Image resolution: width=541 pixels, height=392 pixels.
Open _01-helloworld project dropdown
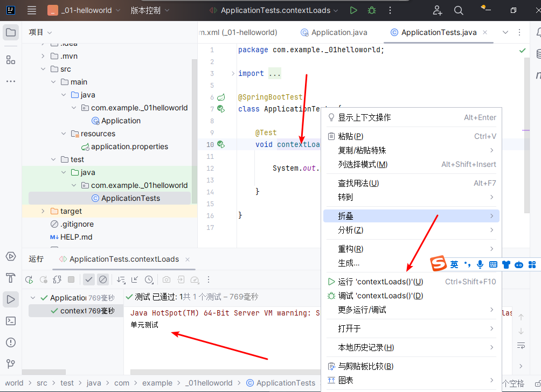pos(84,10)
